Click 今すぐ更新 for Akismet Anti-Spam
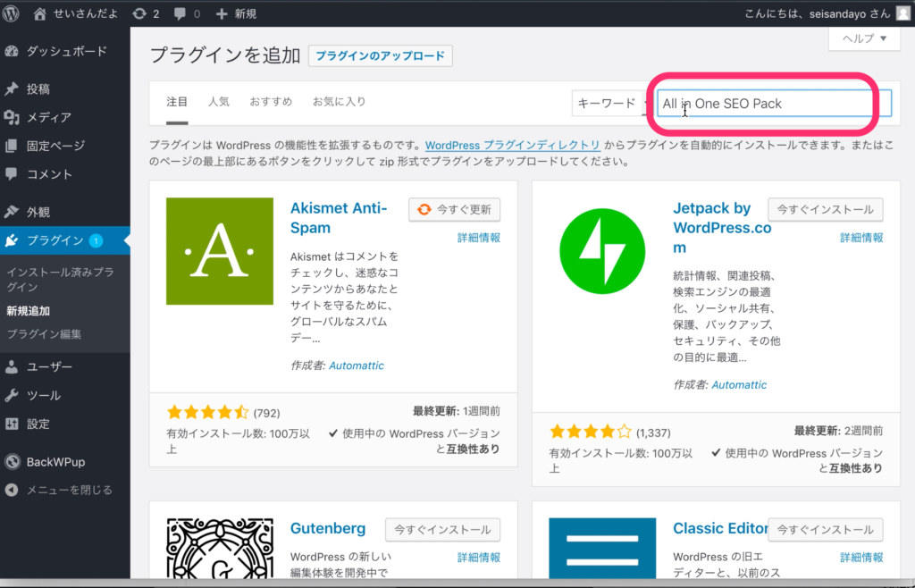This screenshot has height=588, width=915. 454,209
